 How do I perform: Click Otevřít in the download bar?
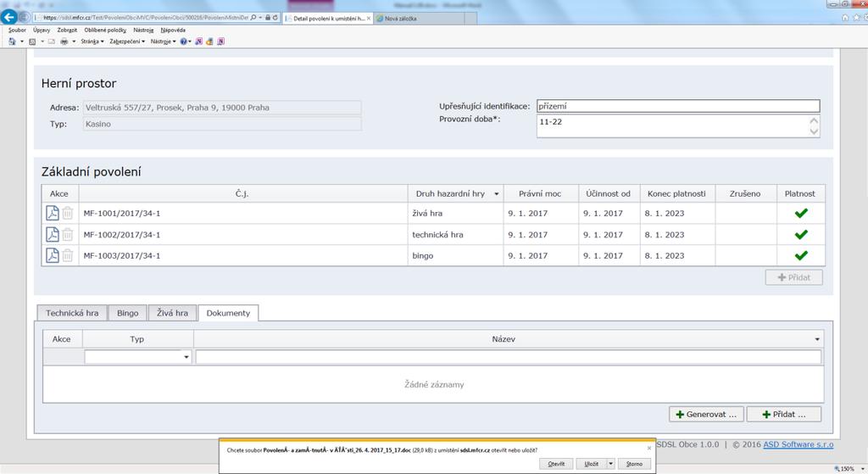(556, 464)
